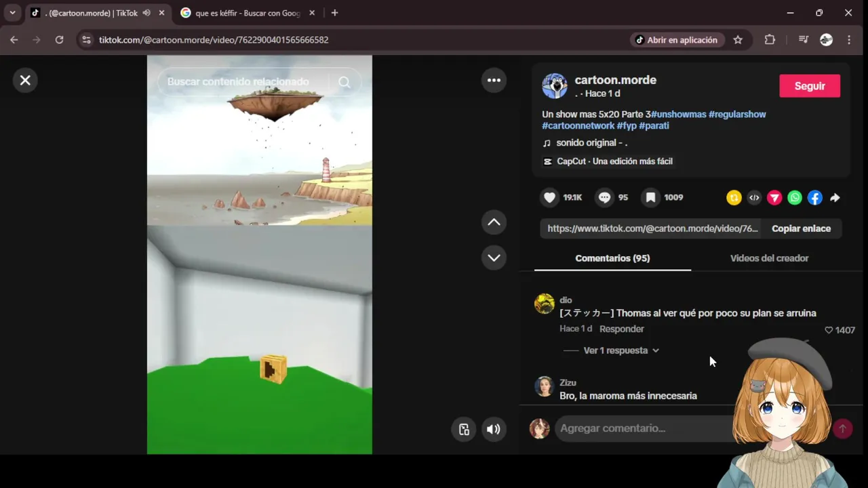Screen dimensions: 868x488
Task: Send to friends with red icon
Action: coord(774,197)
